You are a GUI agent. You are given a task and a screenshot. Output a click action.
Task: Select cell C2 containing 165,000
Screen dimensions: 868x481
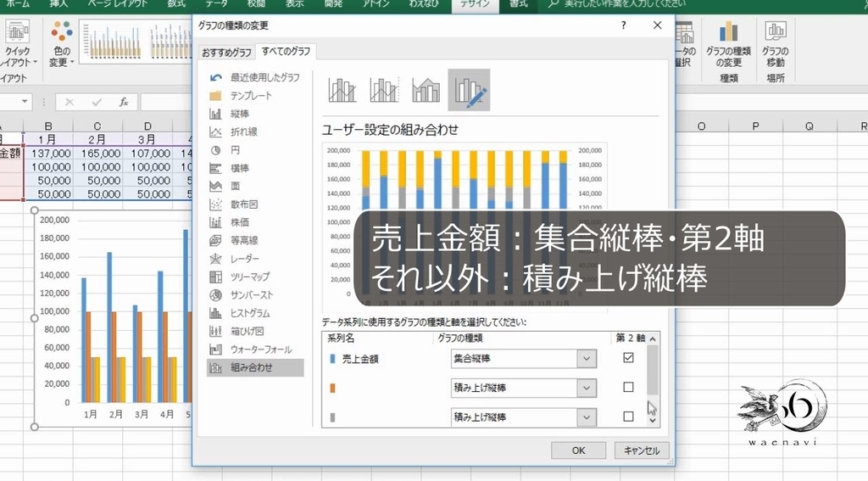tap(98, 154)
